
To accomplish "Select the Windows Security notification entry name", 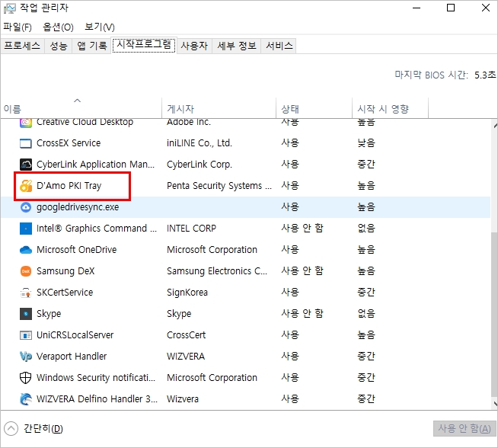I will pos(96,378).
